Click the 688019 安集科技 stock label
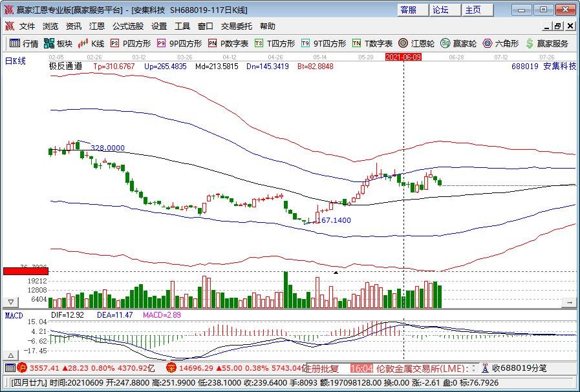The height and width of the screenshot is (392, 580). pyautogui.click(x=544, y=67)
